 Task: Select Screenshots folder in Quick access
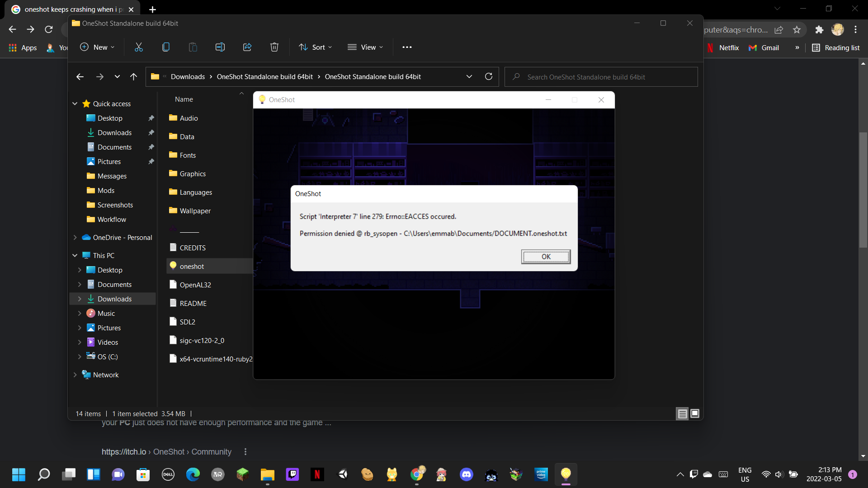click(x=115, y=205)
